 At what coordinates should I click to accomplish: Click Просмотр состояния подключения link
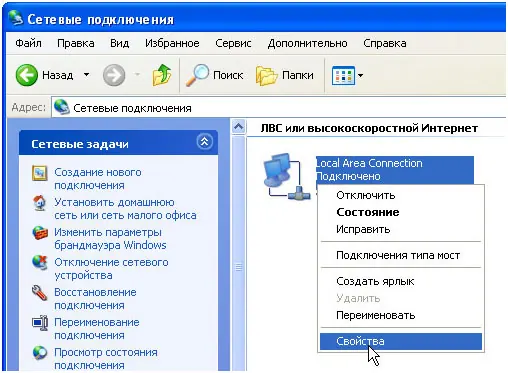tap(106, 359)
